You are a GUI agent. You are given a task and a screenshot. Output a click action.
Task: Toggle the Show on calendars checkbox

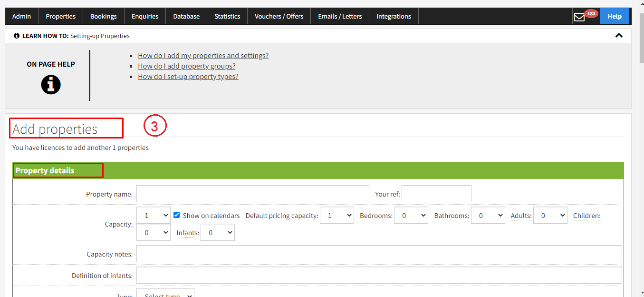pos(177,215)
